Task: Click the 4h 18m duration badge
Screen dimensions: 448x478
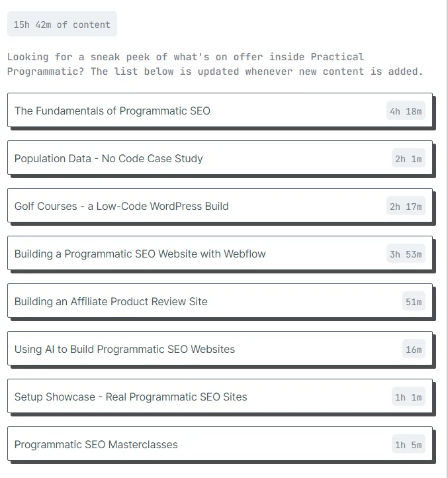Action: click(x=406, y=111)
